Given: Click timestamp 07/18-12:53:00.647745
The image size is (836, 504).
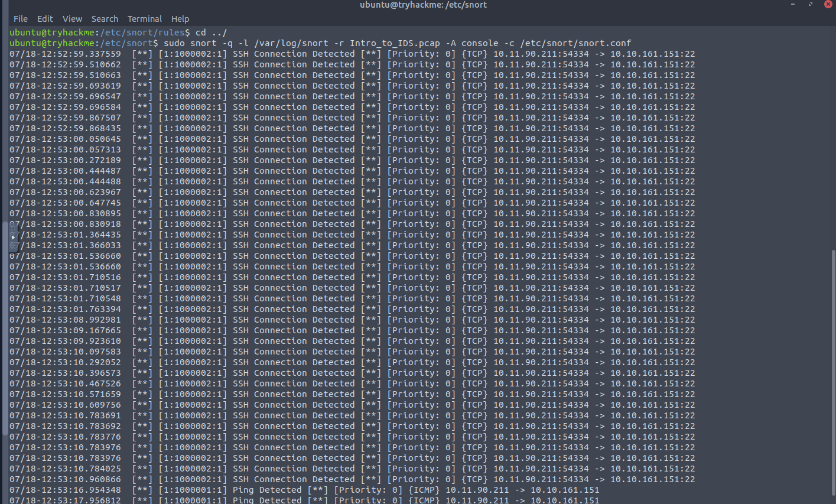Looking at the screenshot, I should [x=65, y=203].
